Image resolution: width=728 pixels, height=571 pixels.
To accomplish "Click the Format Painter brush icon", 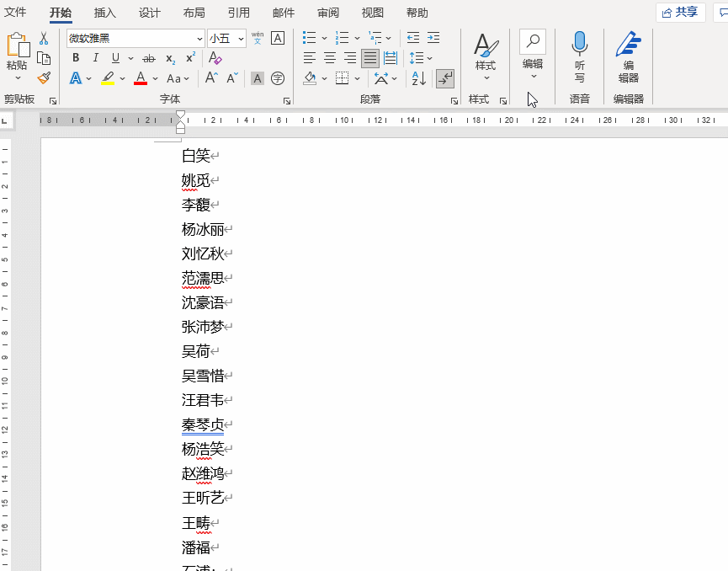I will click(x=44, y=77).
